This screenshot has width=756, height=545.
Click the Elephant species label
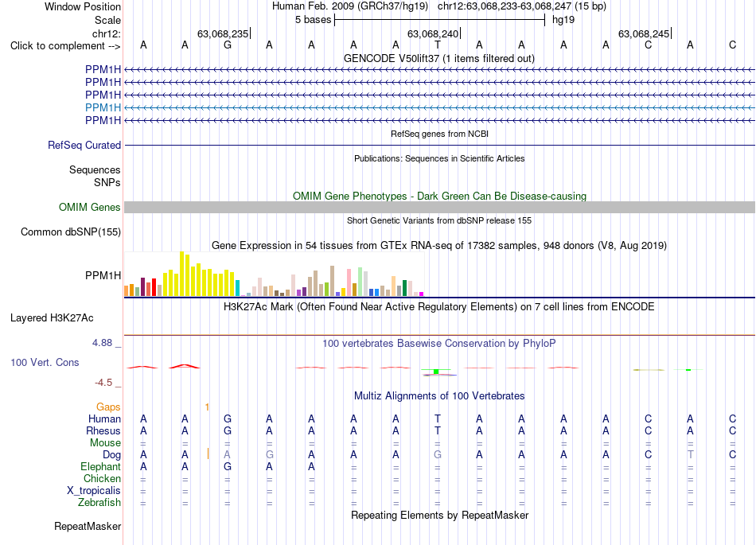point(101,466)
